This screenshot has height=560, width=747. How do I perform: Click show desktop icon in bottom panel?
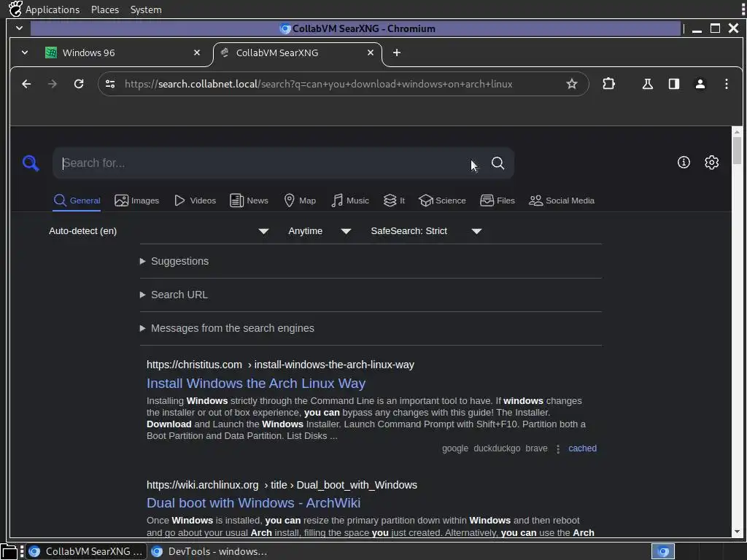(x=9, y=551)
